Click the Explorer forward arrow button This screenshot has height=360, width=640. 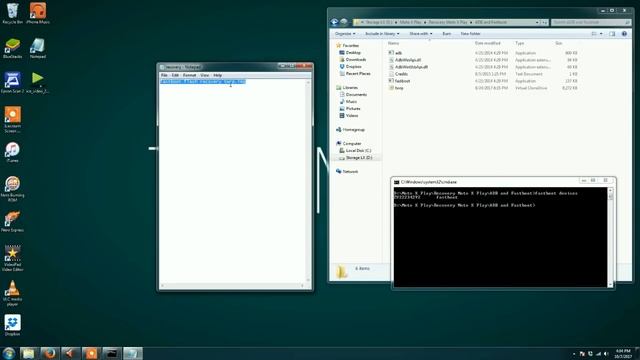pyautogui.click(x=344, y=22)
